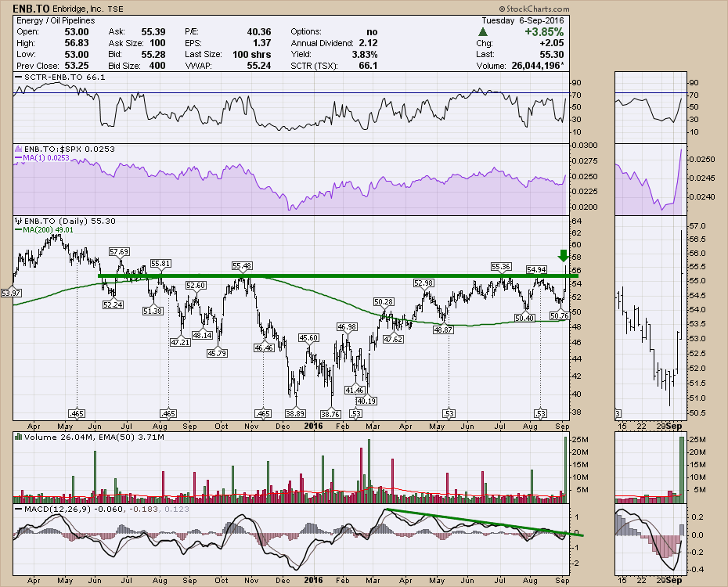Click the 55.48 price peak label
The width and height of the screenshot is (728, 587).
pyautogui.click(x=243, y=266)
